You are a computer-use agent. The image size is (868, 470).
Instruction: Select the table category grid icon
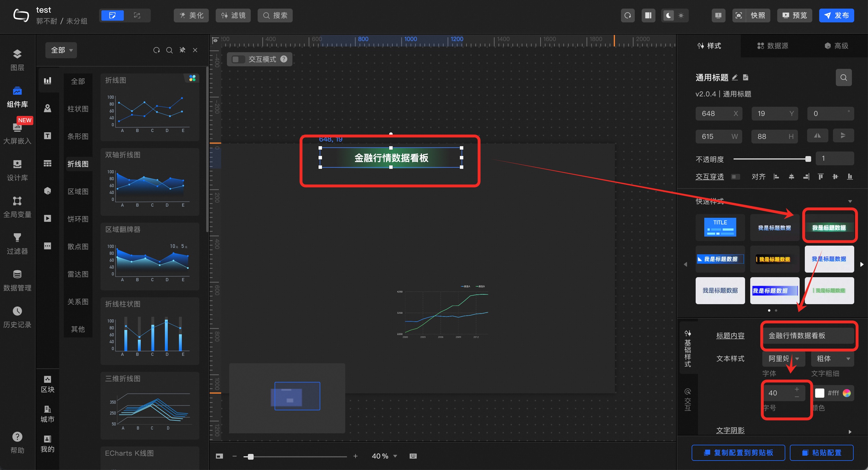tap(47, 163)
